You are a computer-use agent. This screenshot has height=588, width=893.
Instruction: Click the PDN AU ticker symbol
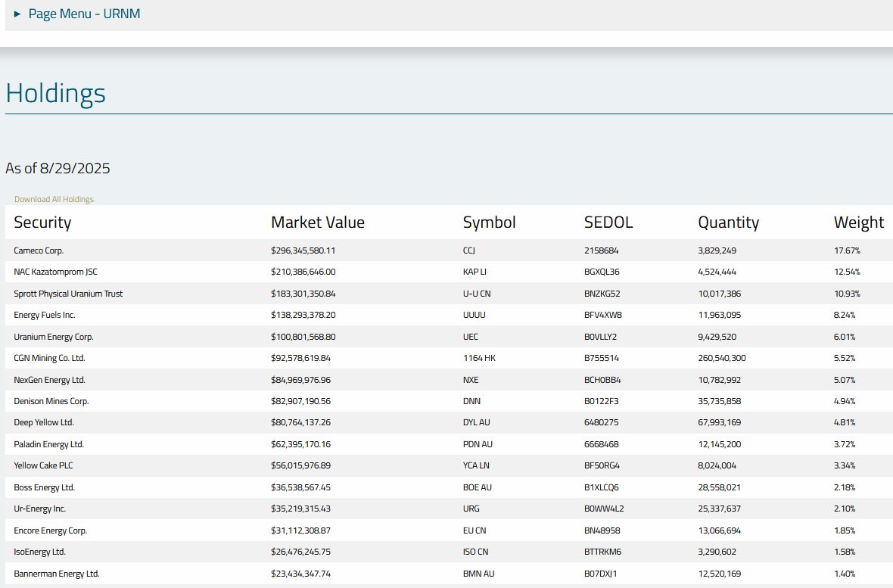coord(478,444)
